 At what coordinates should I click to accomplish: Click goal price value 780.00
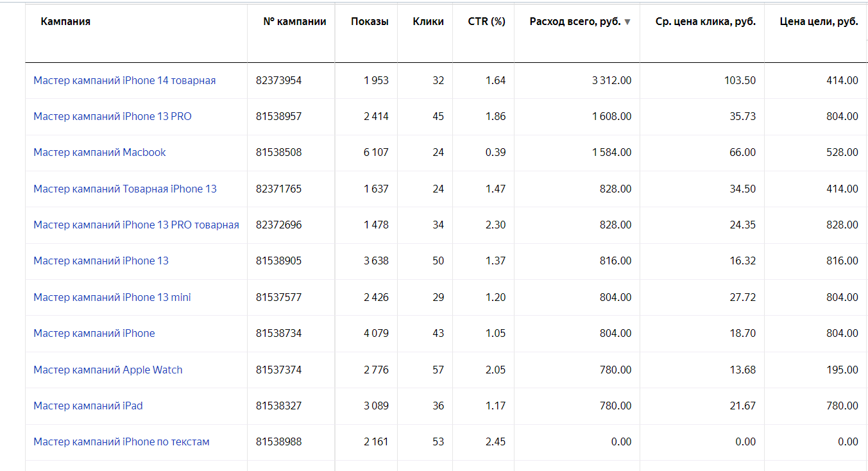843,406
